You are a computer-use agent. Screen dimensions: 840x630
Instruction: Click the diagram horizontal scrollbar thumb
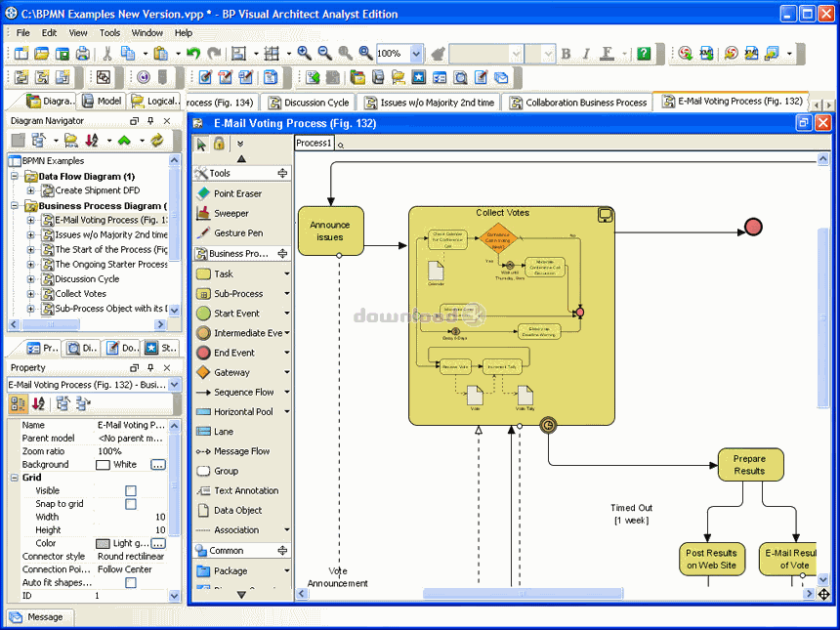pos(523,594)
